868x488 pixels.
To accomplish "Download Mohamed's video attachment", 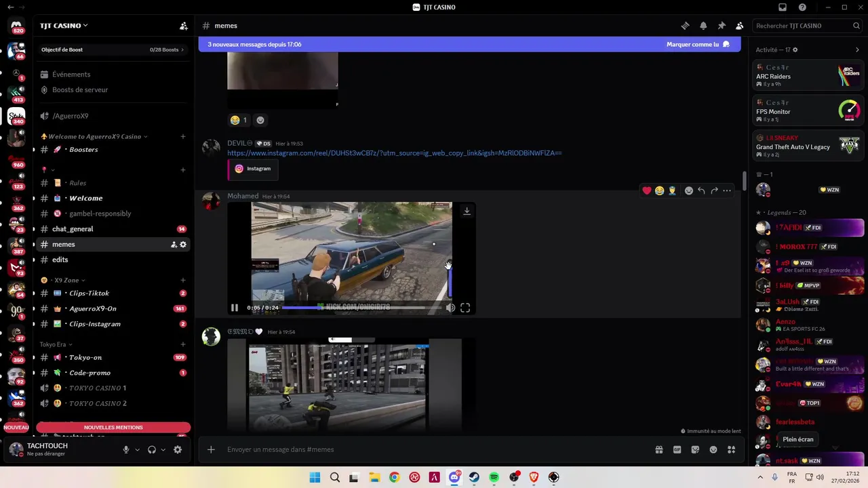I will tap(467, 211).
